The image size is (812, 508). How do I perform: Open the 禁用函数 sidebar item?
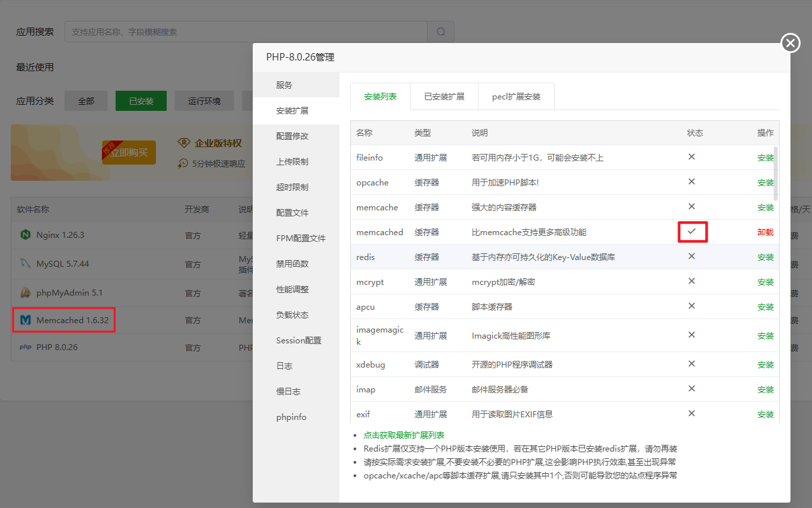coord(296,264)
